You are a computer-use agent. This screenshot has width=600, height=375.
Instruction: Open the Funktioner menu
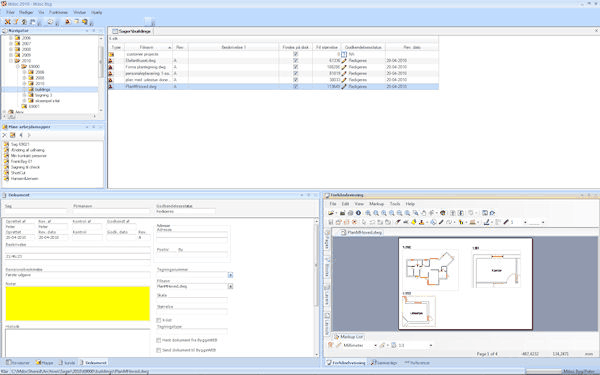pos(59,12)
